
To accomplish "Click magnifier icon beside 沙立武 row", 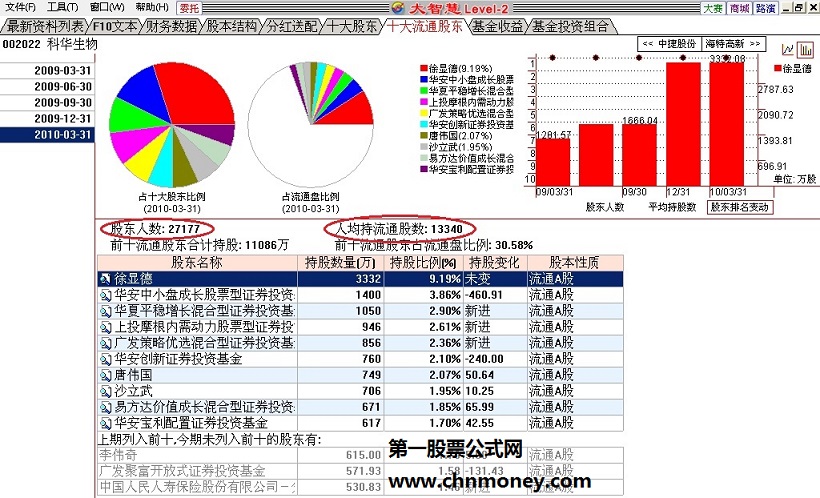I will pyautogui.click(x=105, y=391).
